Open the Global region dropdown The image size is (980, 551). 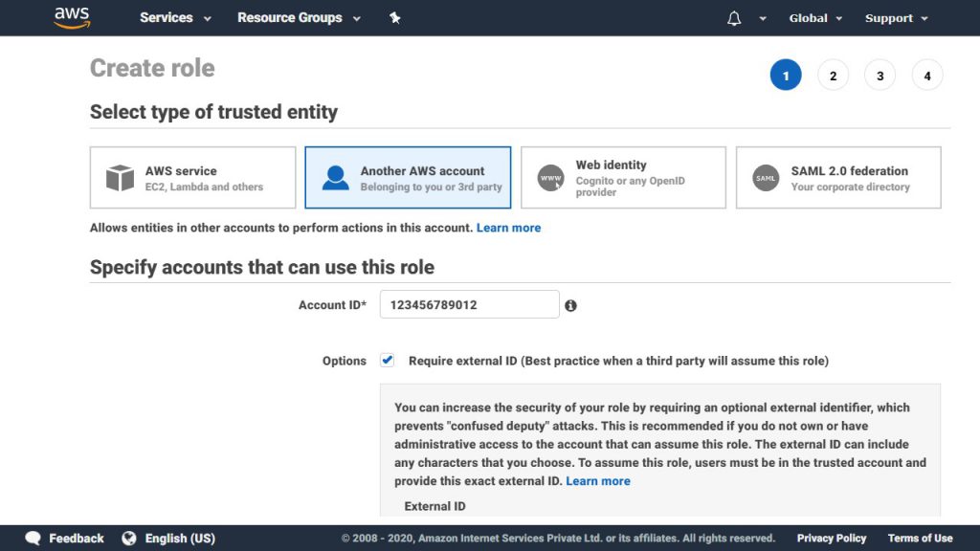pos(815,18)
